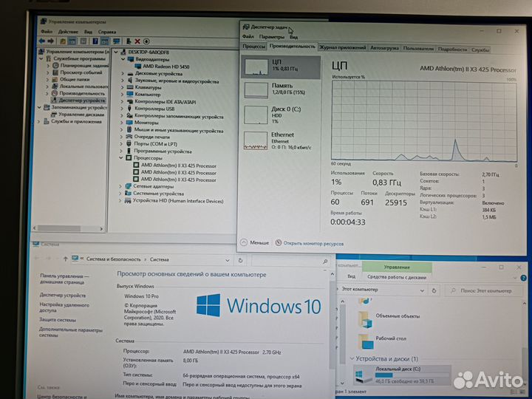
Task: Open Файл menu in Computer Management
Action: point(47,32)
